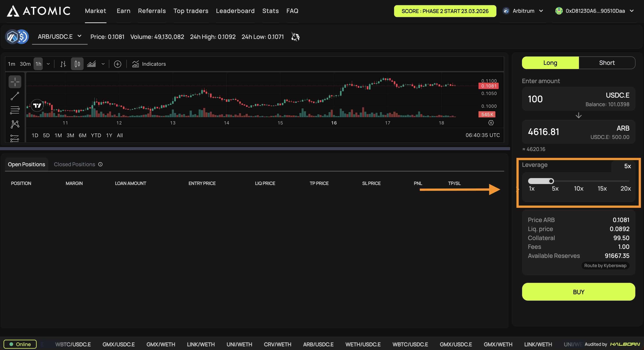Viewport: 644px width, 350px height.
Task: Switch to Short position
Action: [x=606, y=63]
